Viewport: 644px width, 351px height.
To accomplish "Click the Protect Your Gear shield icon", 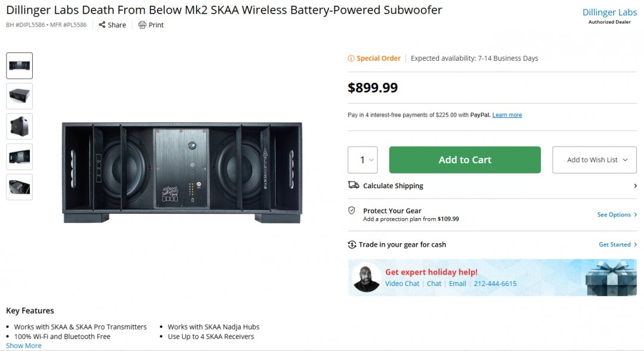I will 352,211.
